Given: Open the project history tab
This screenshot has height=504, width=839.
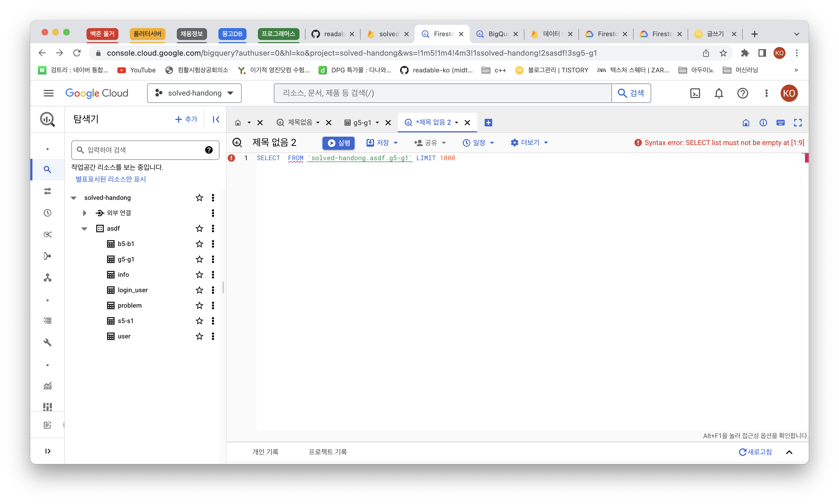Looking at the screenshot, I should pos(327,452).
